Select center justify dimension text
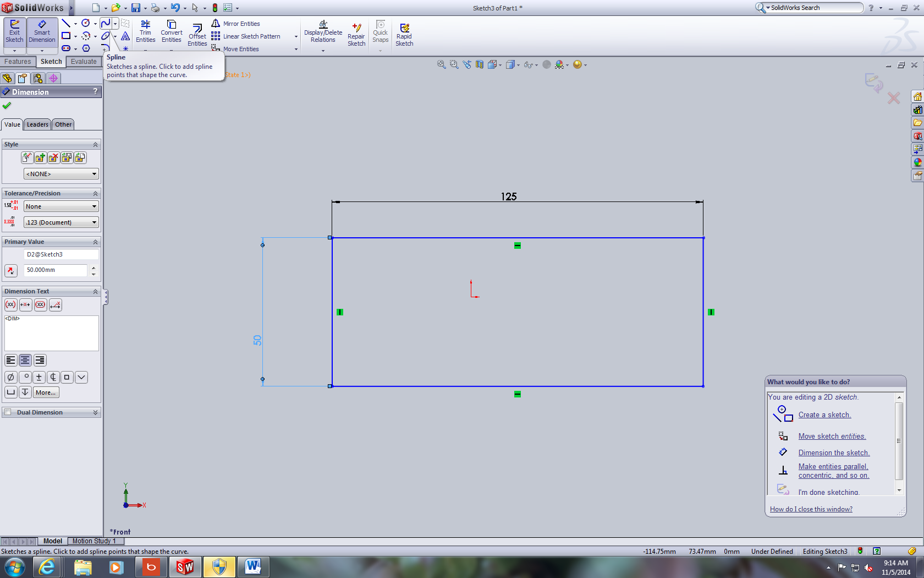This screenshot has height=578, width=924. click(x=25, y=361)
